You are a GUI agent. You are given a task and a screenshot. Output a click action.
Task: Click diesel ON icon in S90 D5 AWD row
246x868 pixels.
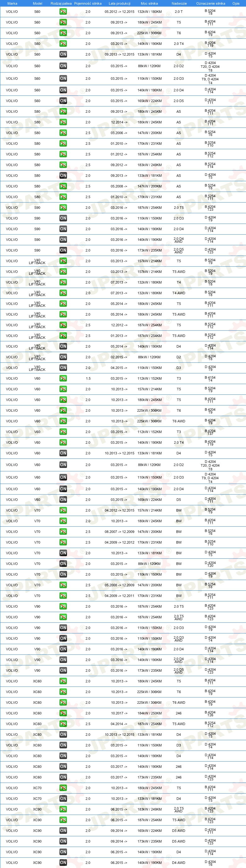click(63, 250)
